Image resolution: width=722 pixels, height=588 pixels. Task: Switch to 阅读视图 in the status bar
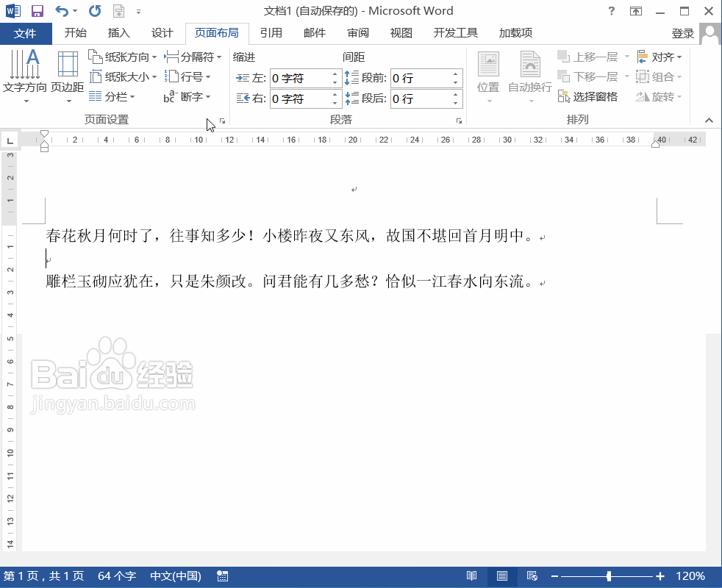pyautogui.click(x=472, y=576)
